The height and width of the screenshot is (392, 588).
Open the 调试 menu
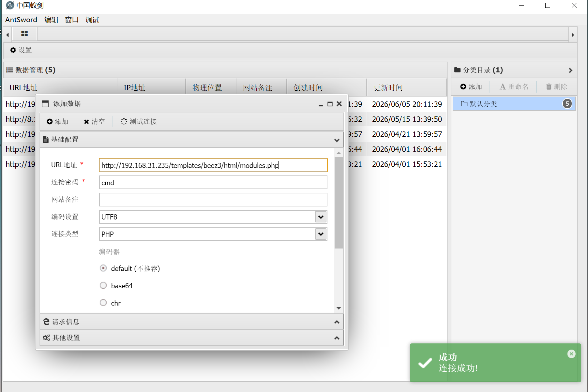(x=92, y=20)
